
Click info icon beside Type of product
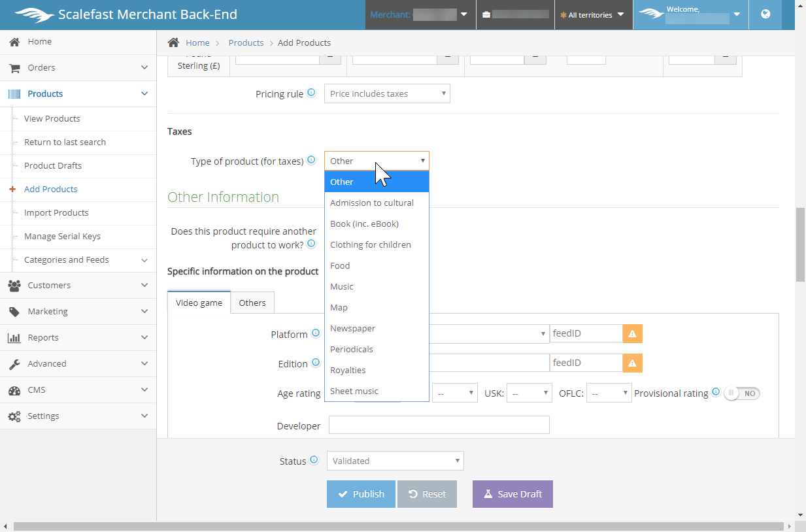point(311,160)
